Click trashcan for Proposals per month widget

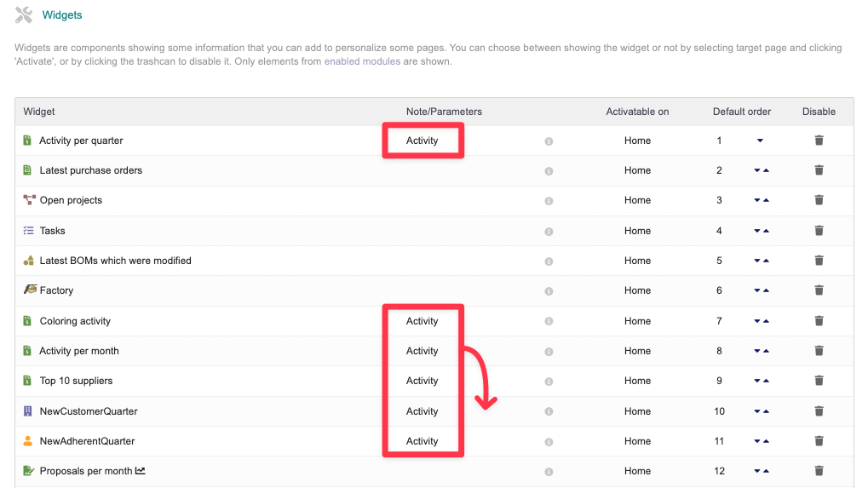pyautogui.click(x=819, y=471)
